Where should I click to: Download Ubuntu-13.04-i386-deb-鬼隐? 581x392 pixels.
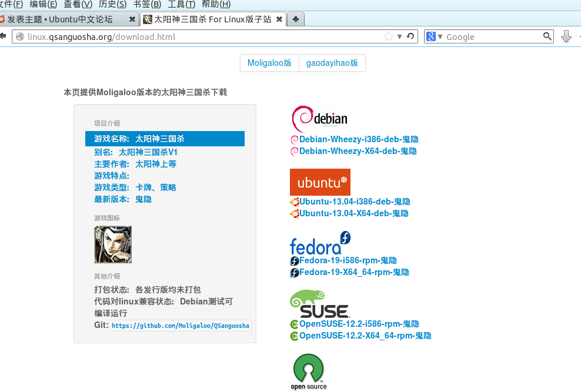pyautogui.click(x=355, y=202)
